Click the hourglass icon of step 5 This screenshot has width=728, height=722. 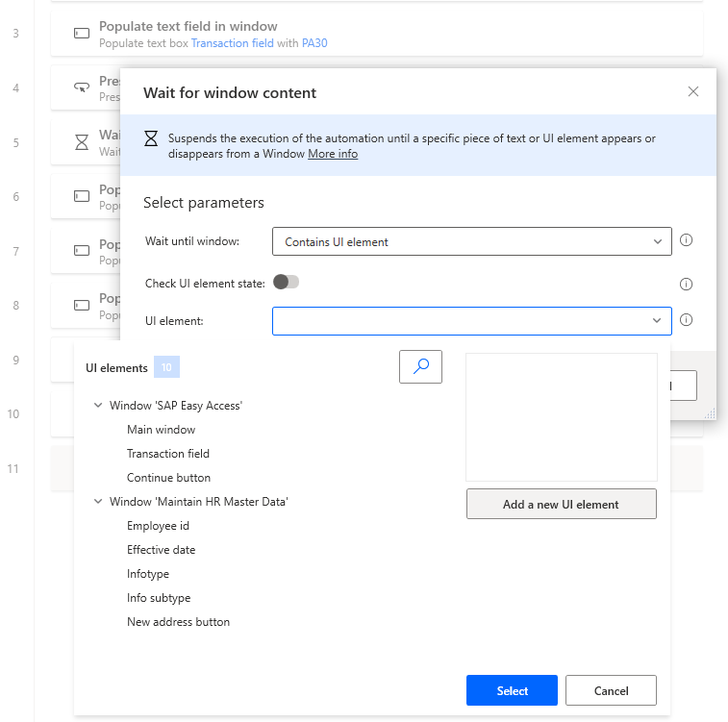click(82, 142)
